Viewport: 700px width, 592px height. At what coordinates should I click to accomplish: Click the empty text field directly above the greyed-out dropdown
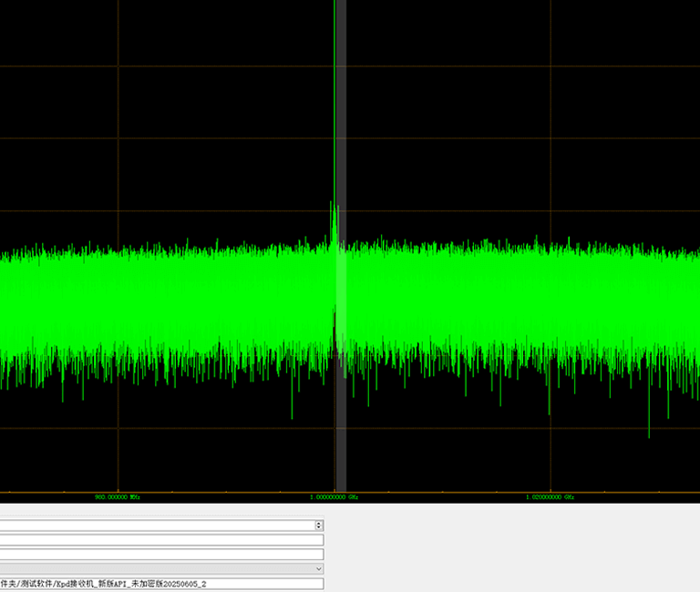(161, 554)
